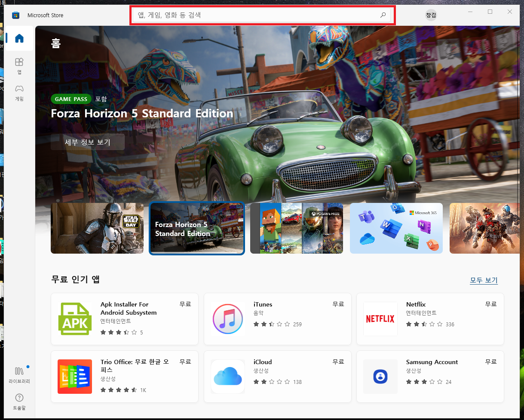
Task: Click the Apk Installer app icon
Action: click(x=75, y=319)
